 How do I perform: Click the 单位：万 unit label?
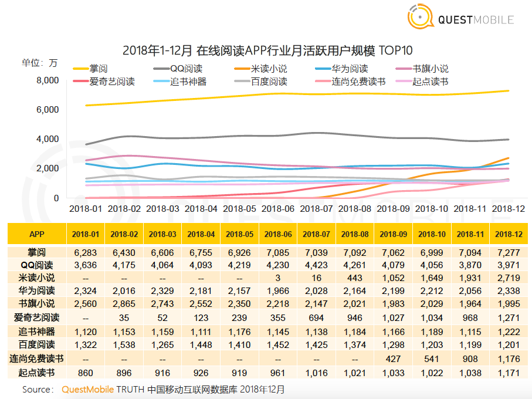pos(40,63)
